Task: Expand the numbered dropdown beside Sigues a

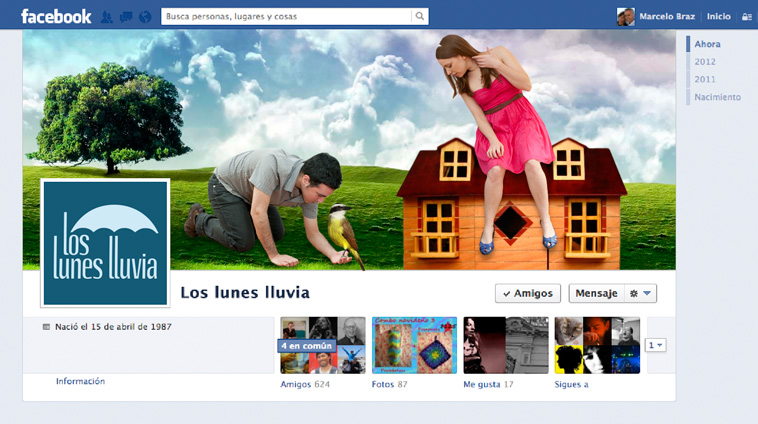Action: pos(656,345)
